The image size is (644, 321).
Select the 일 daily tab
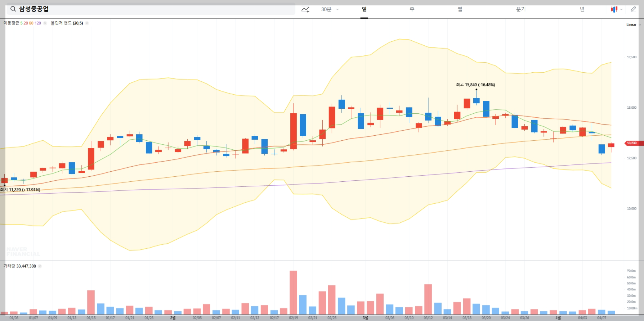364,9
